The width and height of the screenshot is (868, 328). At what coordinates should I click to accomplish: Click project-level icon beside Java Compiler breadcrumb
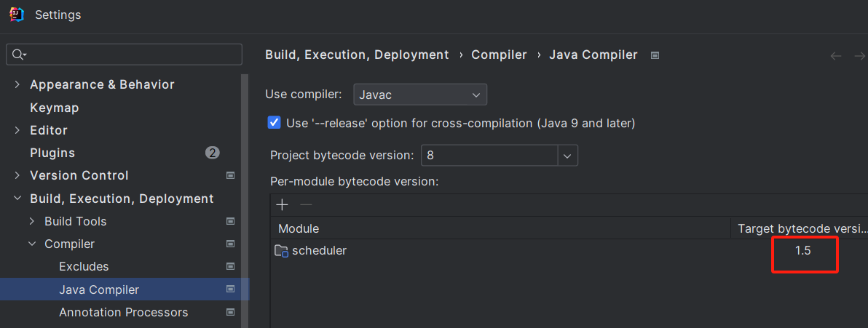tap(655, 55)
